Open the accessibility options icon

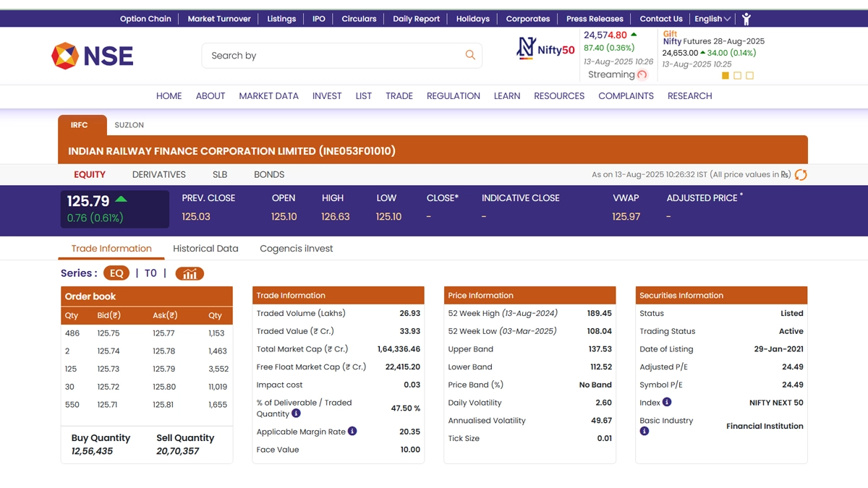pos(746,19)
